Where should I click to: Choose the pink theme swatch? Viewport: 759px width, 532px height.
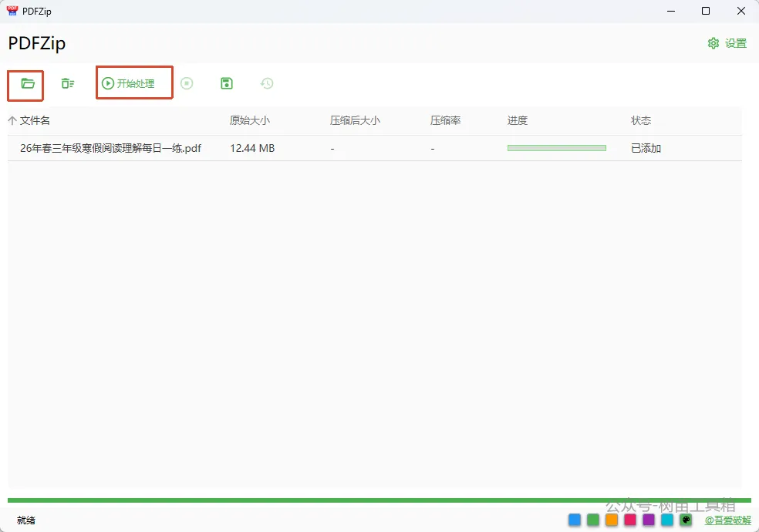630,520
